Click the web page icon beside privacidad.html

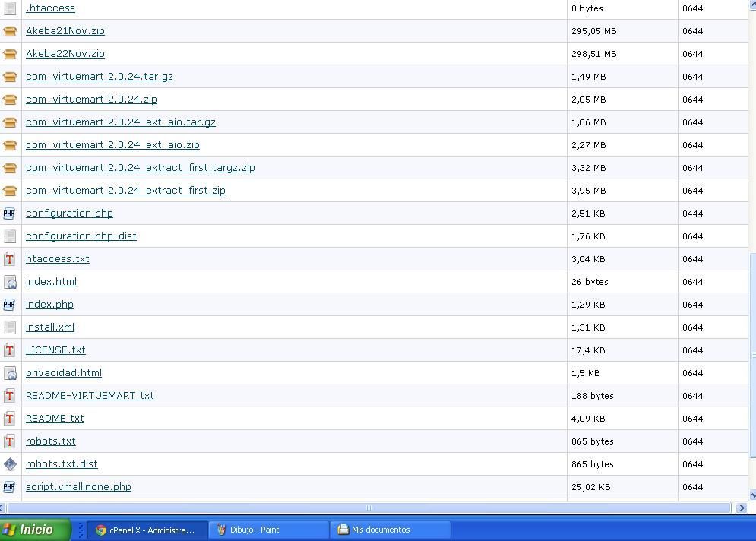(x=10, y=373)
